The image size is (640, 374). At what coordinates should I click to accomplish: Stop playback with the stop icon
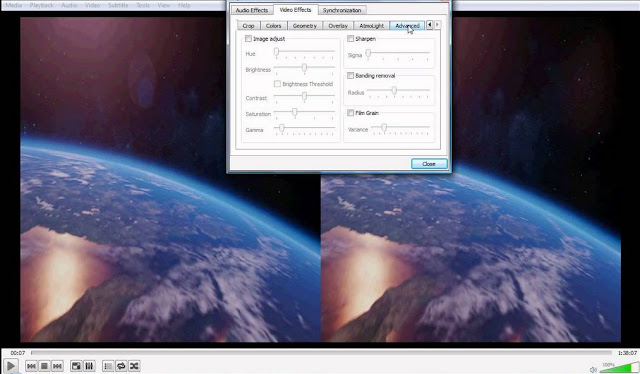44,366
